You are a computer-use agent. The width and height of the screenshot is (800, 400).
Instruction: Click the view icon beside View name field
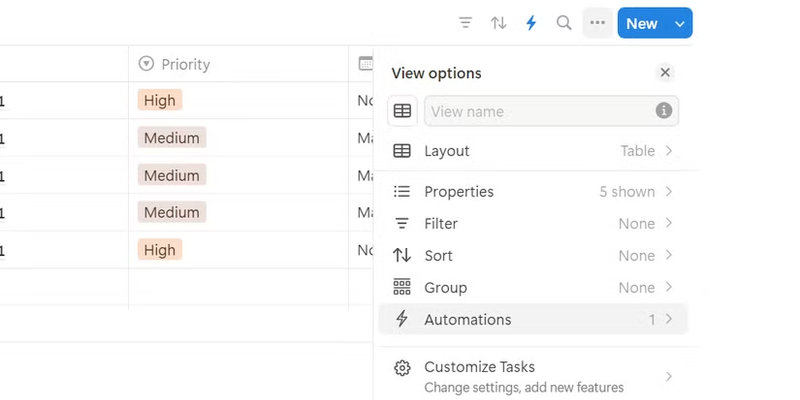tap(402, 111)
